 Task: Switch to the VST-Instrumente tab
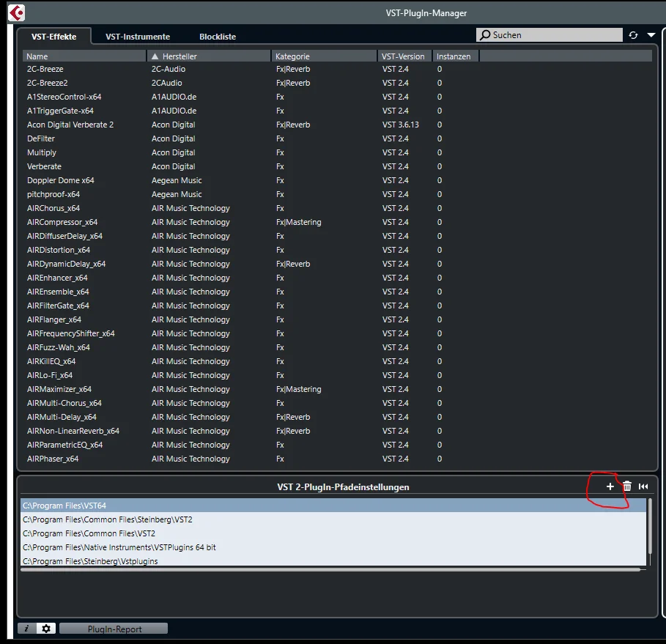pos(138,37)
